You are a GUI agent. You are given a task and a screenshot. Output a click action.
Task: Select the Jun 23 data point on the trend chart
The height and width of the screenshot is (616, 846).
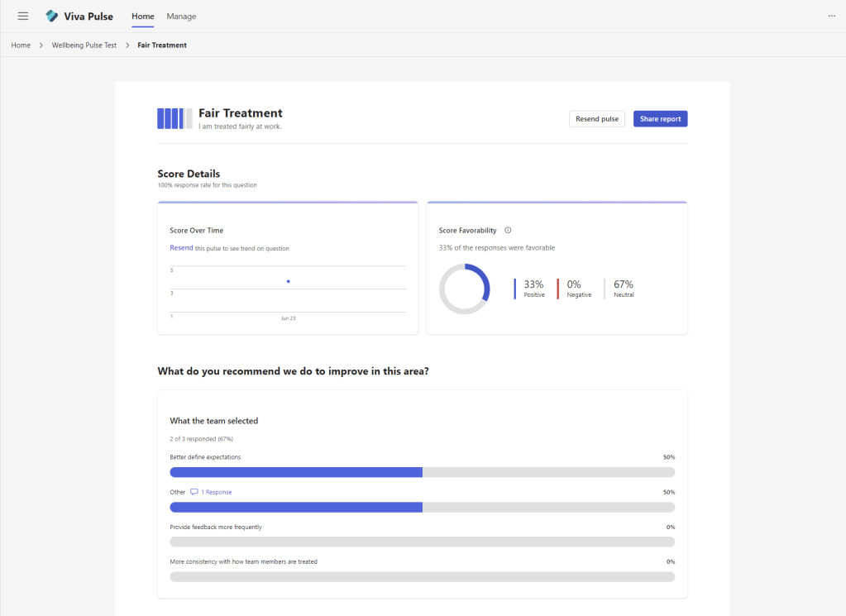click(x=288, y=281)
